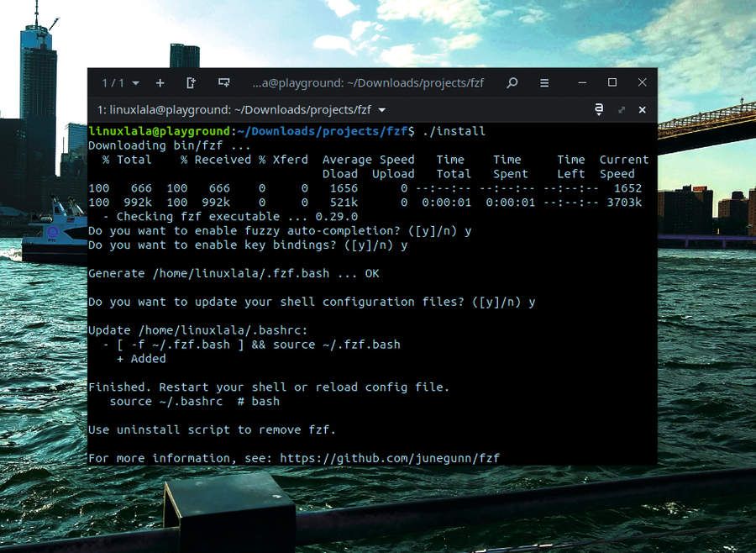Select the key bindings prompt answer 'y'
The width and height of the screenshot is (756, 553).
(405, 245)
